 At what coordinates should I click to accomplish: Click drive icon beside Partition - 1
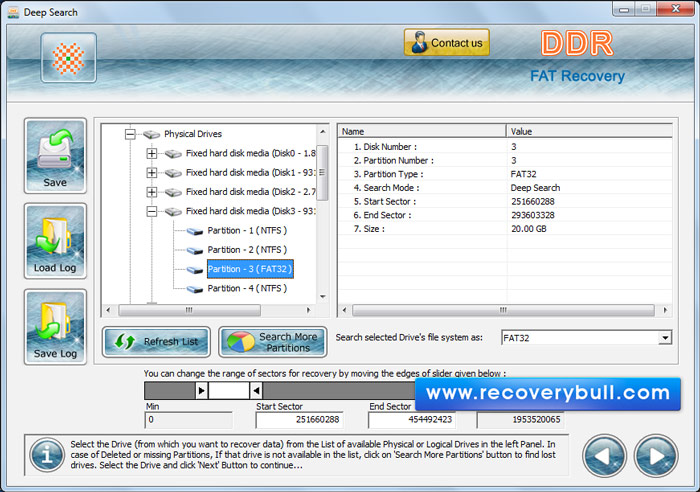point(195,231)
